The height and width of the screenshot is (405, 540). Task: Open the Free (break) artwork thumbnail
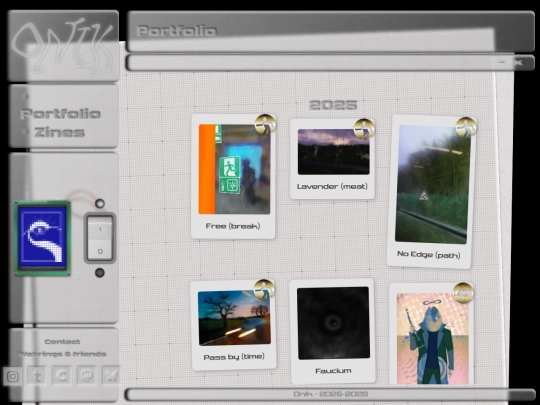click(x=235, y=169)
